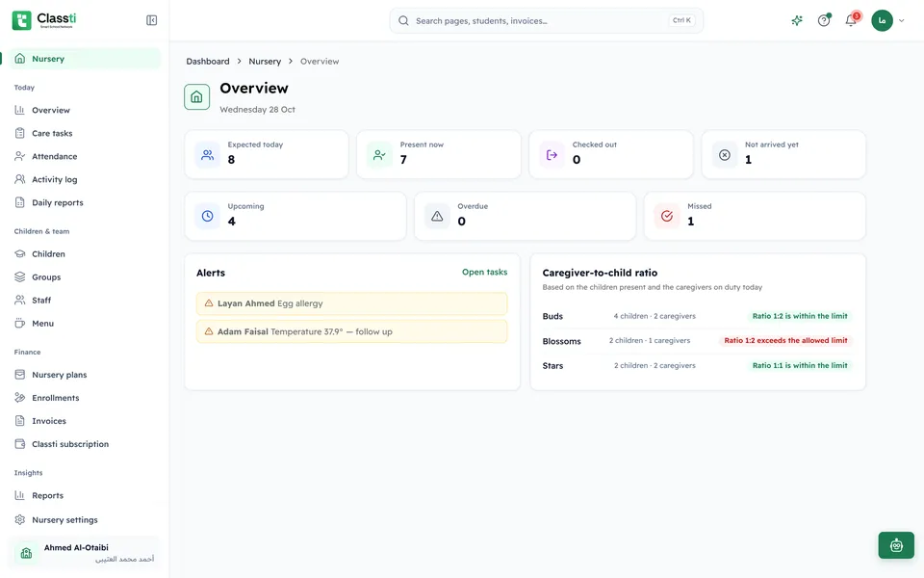The width and height of the screenshot is (924, 578).
Task: Click the Missed check icon
Action: tap(666, 217)
